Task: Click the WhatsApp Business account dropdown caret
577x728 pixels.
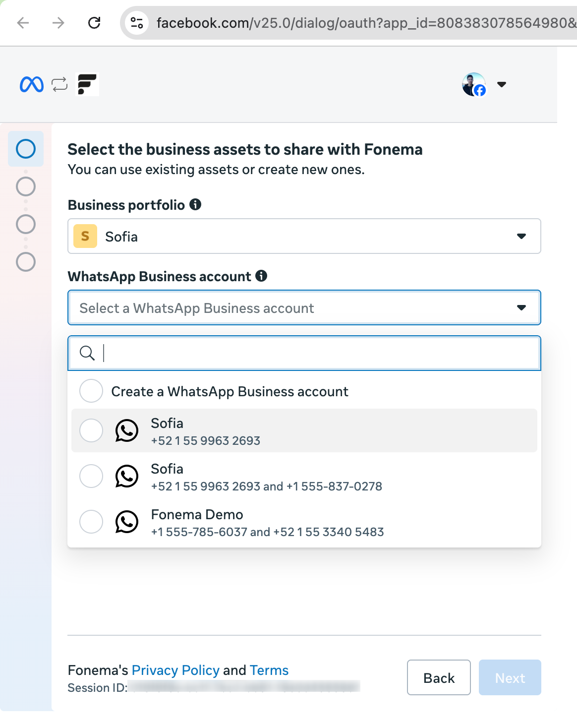Action: click(x=521, y=307)
